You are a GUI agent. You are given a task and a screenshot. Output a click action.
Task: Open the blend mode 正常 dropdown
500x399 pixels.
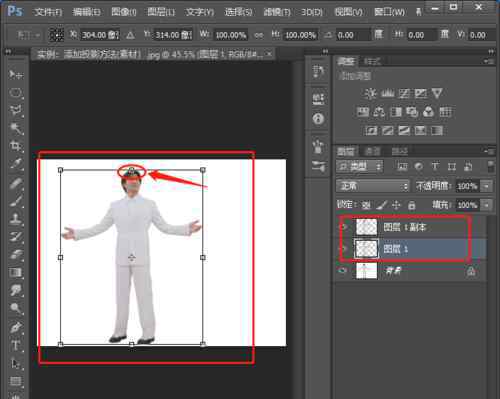[x=373, y=186]
